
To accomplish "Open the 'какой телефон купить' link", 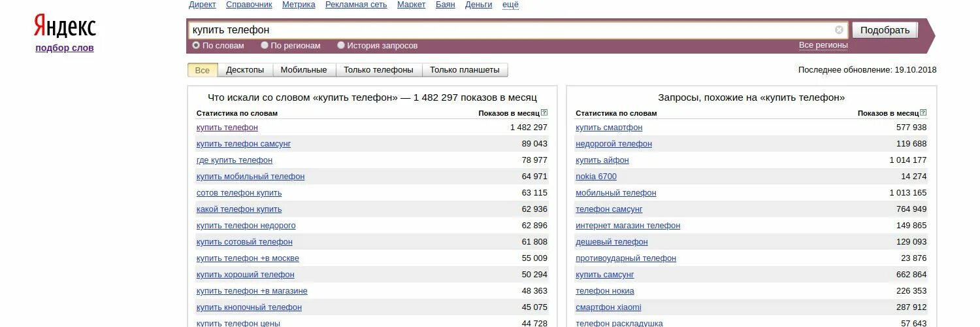I will tap(239, 209).
